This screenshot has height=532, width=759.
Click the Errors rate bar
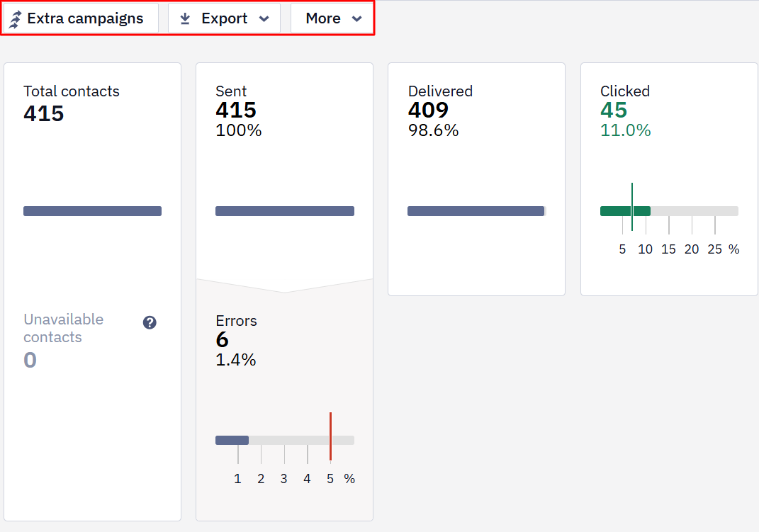click(285, 440)
